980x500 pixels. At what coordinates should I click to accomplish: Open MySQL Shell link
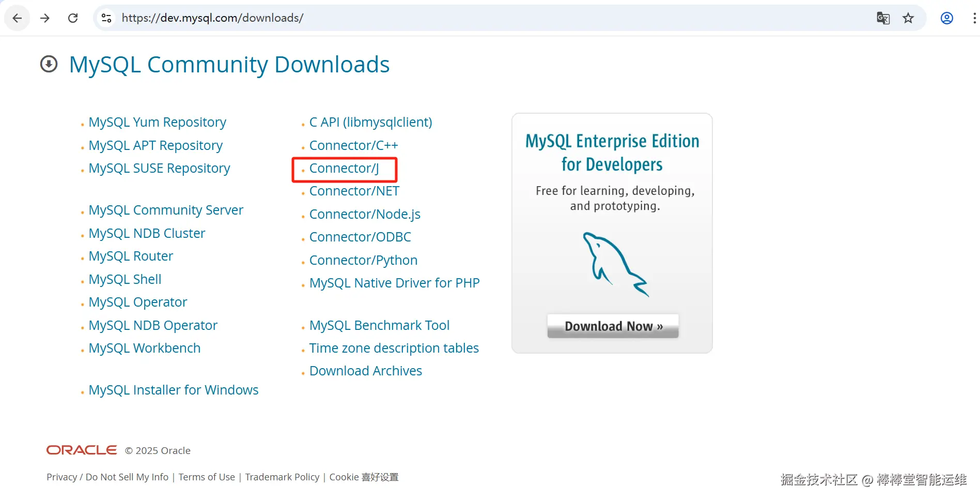(125, 279)
